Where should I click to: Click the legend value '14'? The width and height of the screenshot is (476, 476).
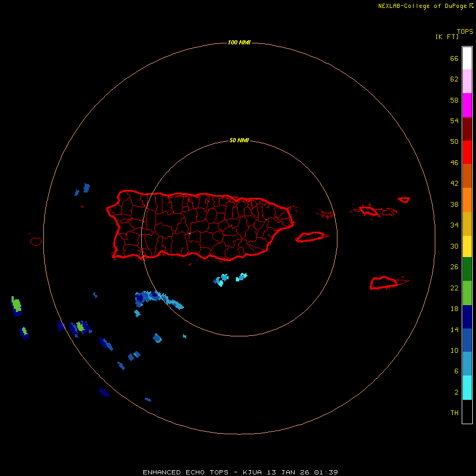click(x=454, y=329)
